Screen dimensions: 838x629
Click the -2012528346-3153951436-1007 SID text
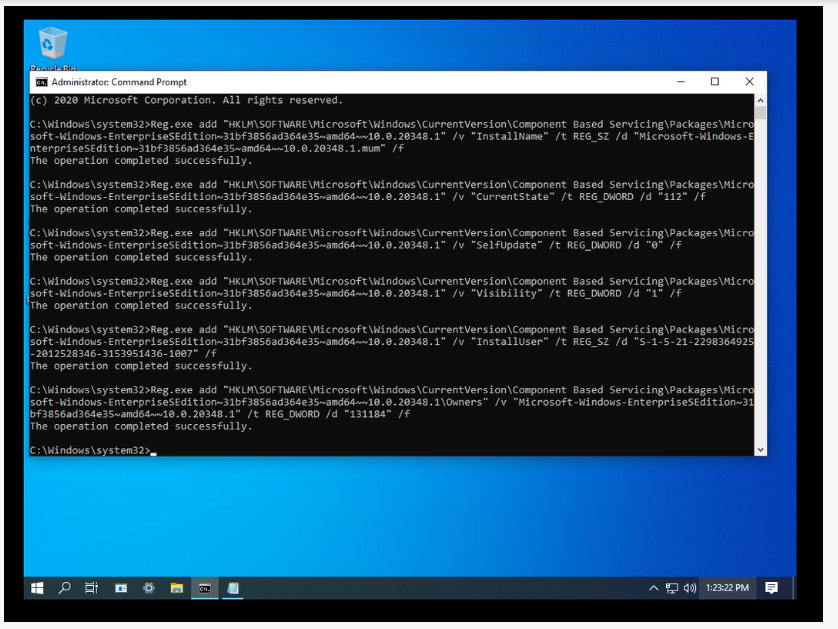point(114,353)
